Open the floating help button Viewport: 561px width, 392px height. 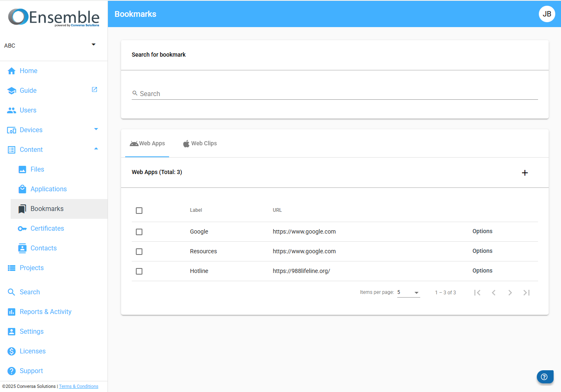coord(545,377)
